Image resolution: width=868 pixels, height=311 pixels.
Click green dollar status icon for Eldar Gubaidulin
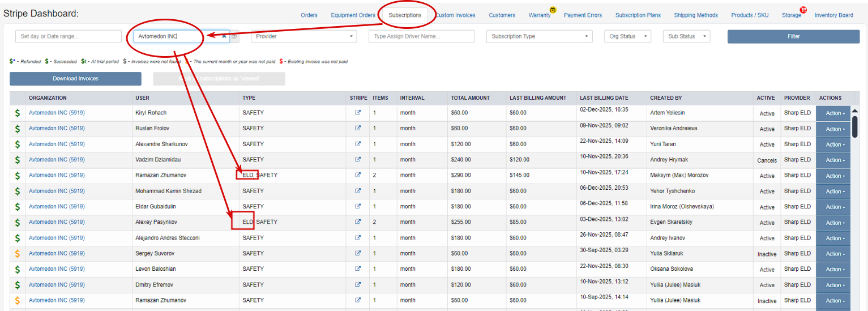tap(18, 207)
